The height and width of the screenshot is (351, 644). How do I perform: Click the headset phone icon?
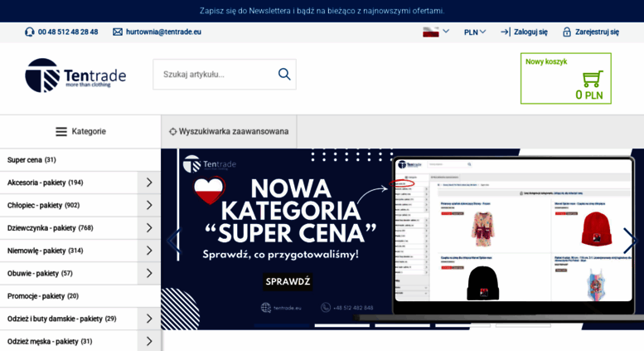[x=29, y=32]
